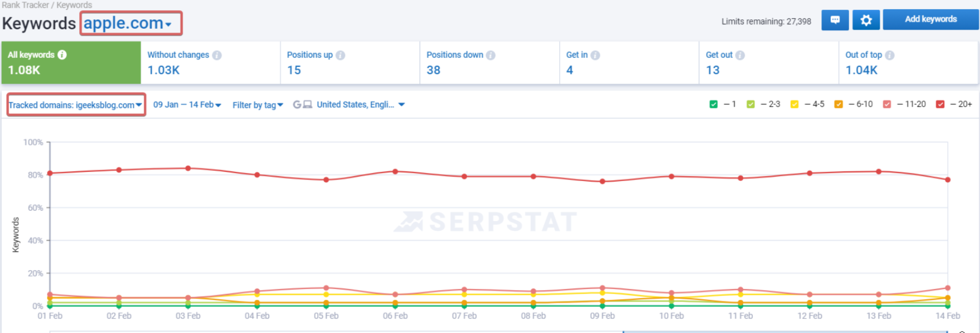
Task: Click the desktop device icon
Action: [307, 104]
